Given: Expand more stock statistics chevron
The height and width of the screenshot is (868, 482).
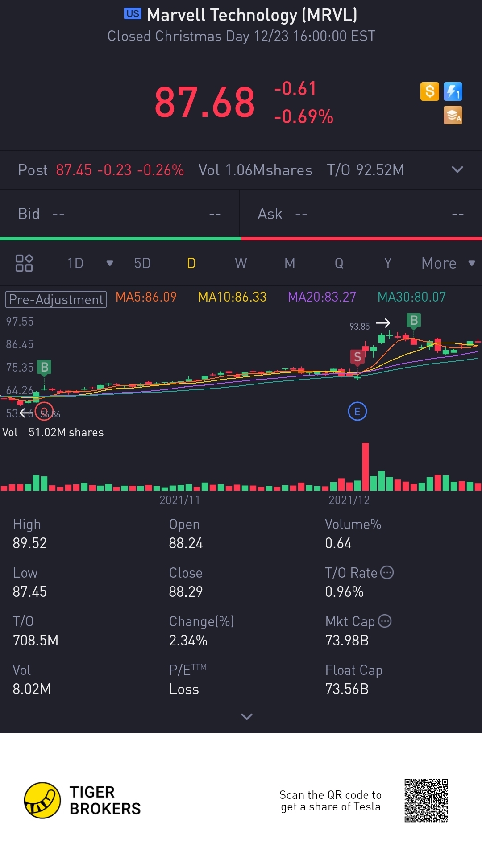Looking at the screenshot, I should point(247,716).
